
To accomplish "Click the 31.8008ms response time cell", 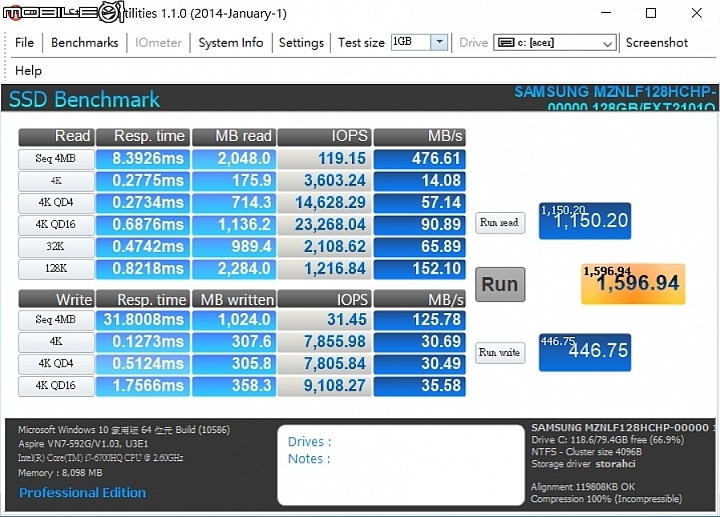I will tap(143, 320).
